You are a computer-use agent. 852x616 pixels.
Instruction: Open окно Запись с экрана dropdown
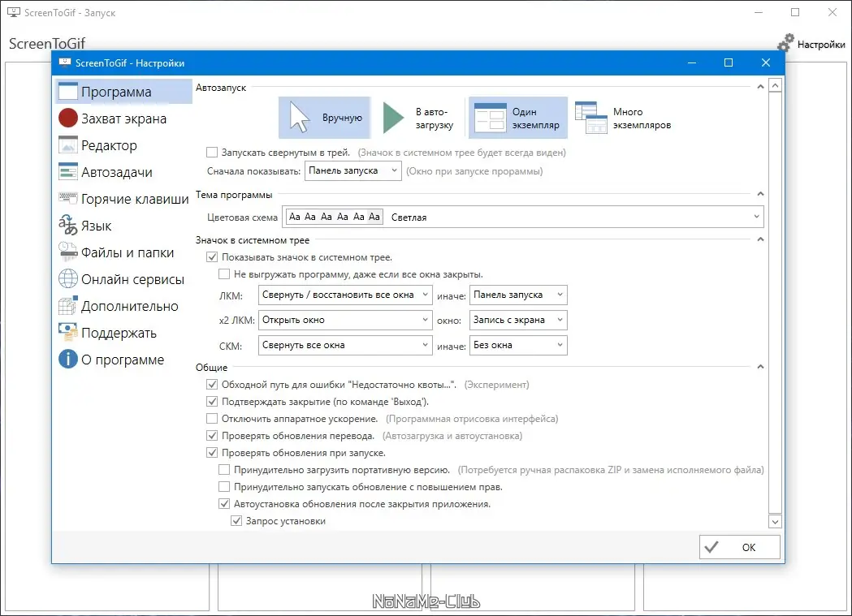[x=518, y=320]
